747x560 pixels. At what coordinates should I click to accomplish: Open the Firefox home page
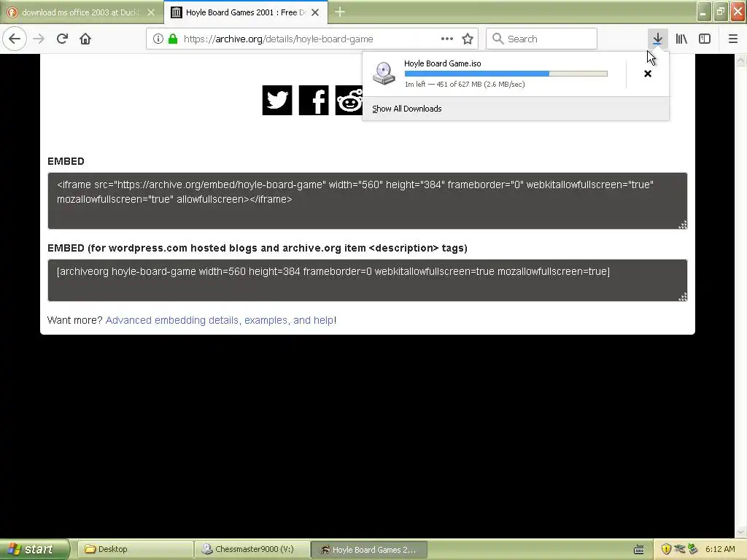pos(85,39)
